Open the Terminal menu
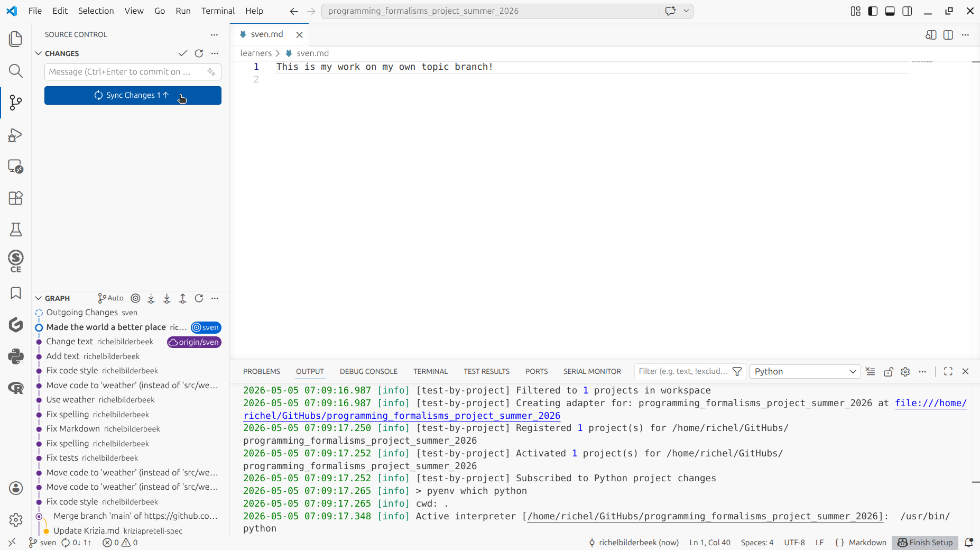This screenshot has width=980, height=550. [218, 11]
